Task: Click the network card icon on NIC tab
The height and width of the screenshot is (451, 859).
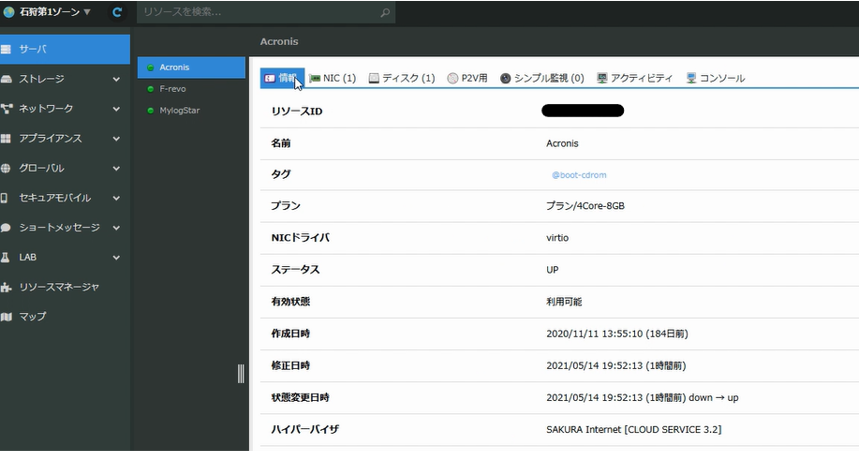Action: [315, 78]
